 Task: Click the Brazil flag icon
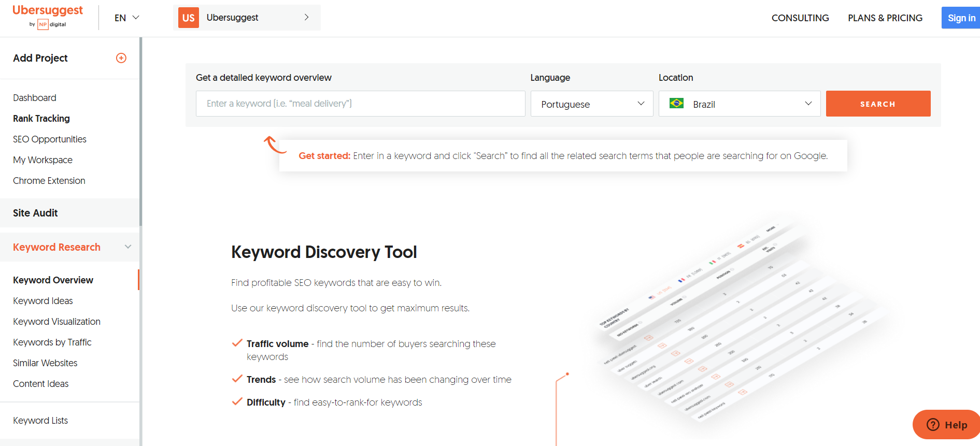tap(676, 104)
